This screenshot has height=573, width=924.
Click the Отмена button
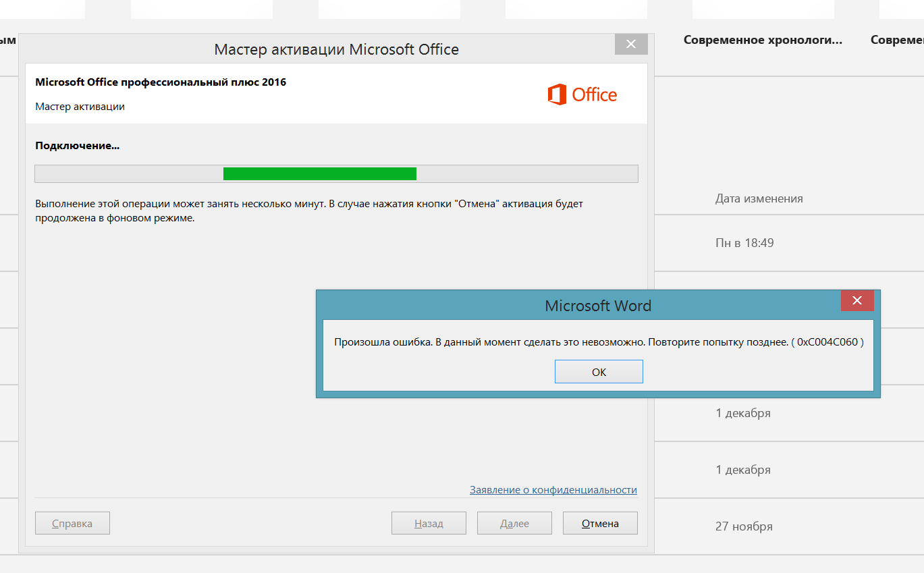[x=600, y=523]
